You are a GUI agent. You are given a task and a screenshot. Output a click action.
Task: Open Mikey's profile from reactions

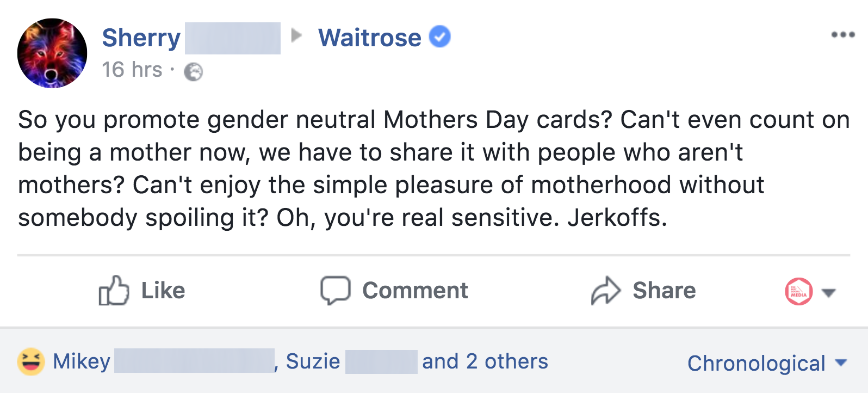coord(82,361)
